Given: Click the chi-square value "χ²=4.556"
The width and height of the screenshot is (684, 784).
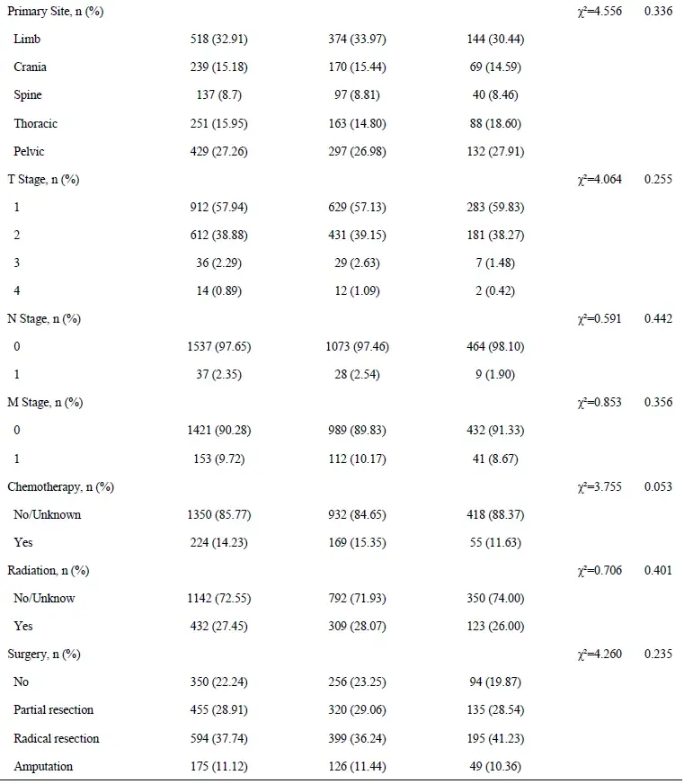Looking at the screenshot, I should tap(602, 11).
